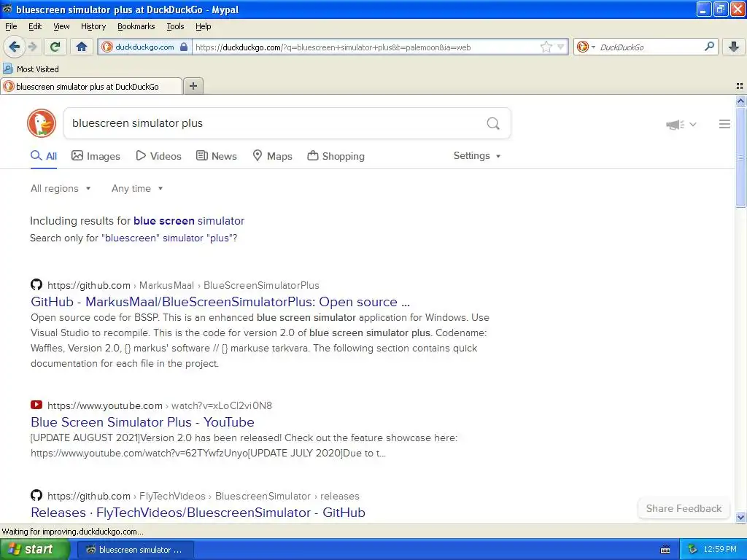
Task: Open the File menu
Action: point(11,26)
